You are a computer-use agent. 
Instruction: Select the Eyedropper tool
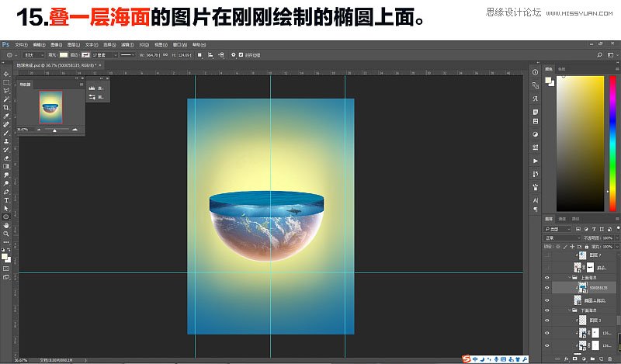(x=6, y=116)
